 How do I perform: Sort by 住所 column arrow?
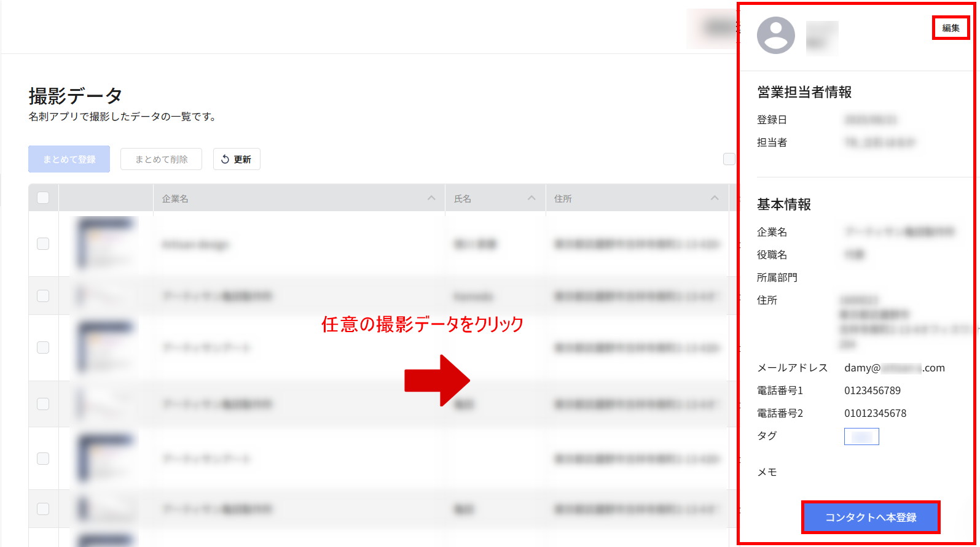714,198
